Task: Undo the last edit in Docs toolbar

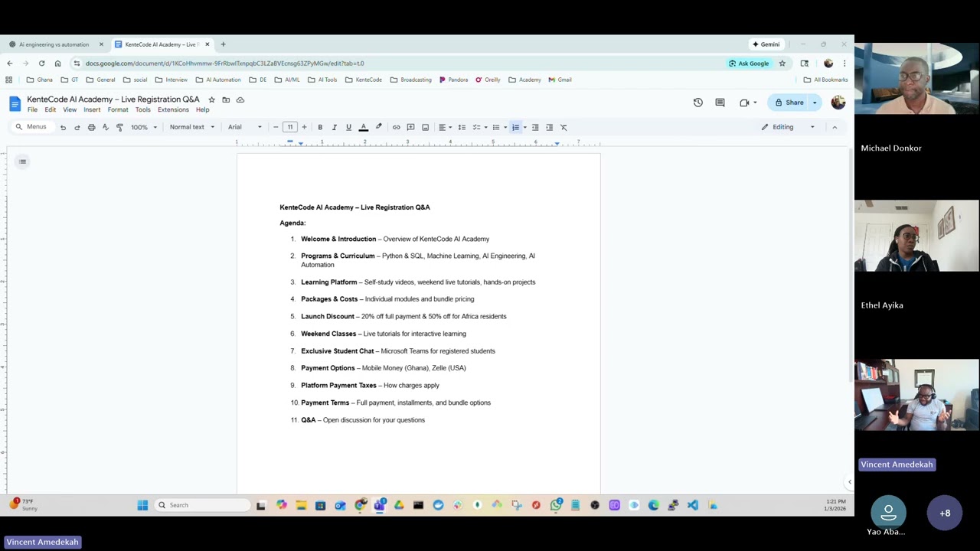Action: (x=63, y=127)
